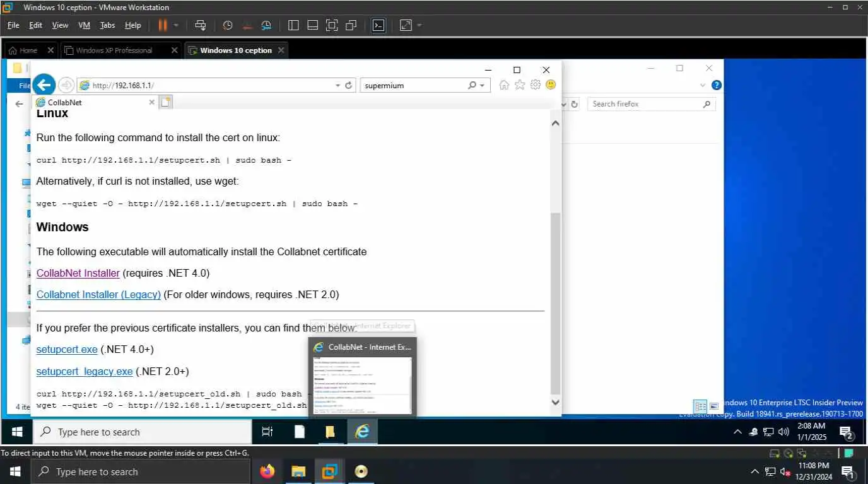The width and height of the screenshot is (868, 484).
Task: Click the IE smiley feedback icon
Action: coord(551,85)
